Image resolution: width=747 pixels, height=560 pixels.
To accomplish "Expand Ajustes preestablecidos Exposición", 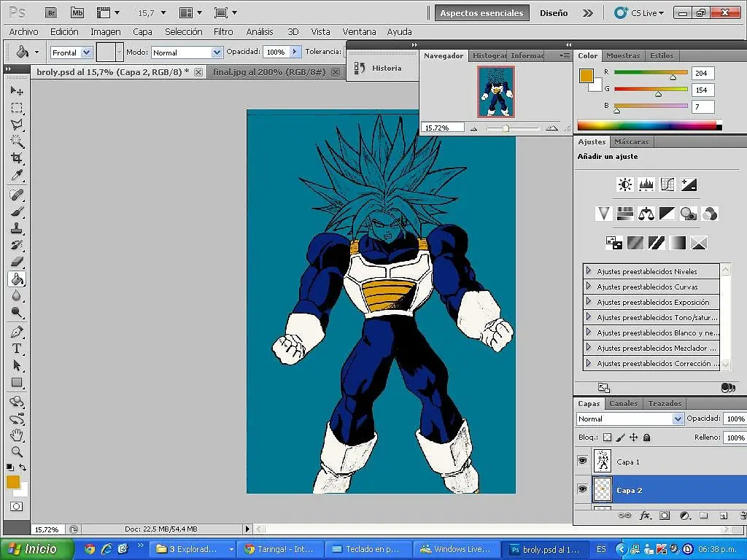I will pyautogui.click(x=589, y=301).
